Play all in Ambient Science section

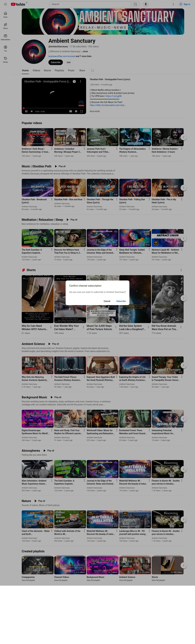pos(54,344)
